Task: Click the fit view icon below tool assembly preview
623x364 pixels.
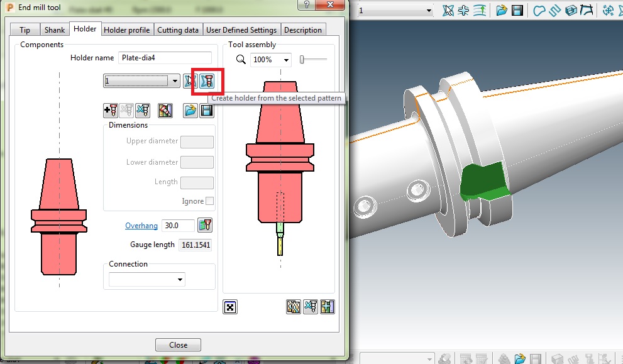Action: 230,307
